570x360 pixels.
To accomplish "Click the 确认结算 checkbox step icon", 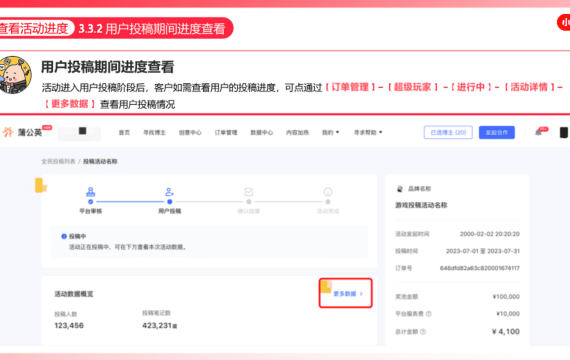I will (x=249, y=191).
